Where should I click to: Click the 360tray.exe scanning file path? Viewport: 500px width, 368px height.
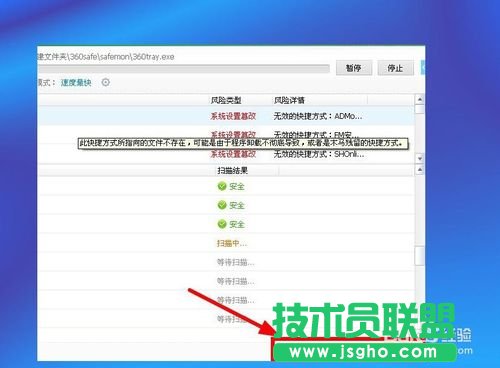coord(106,57)
